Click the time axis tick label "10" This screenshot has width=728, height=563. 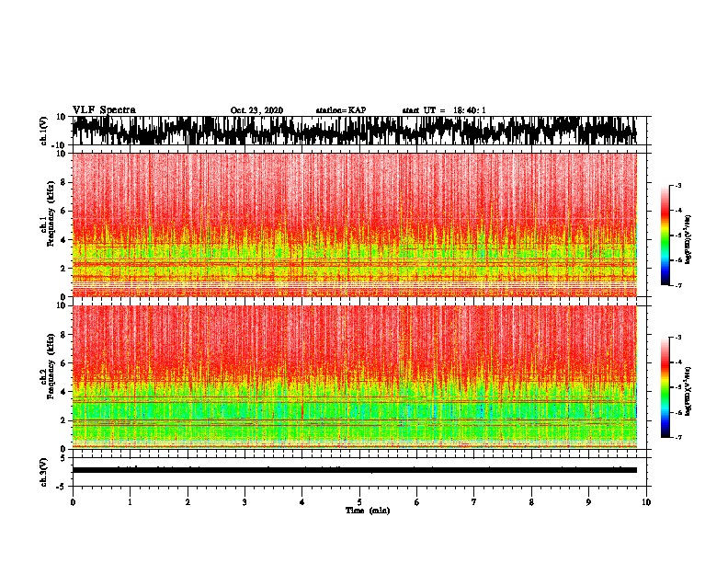coord(646,502)
